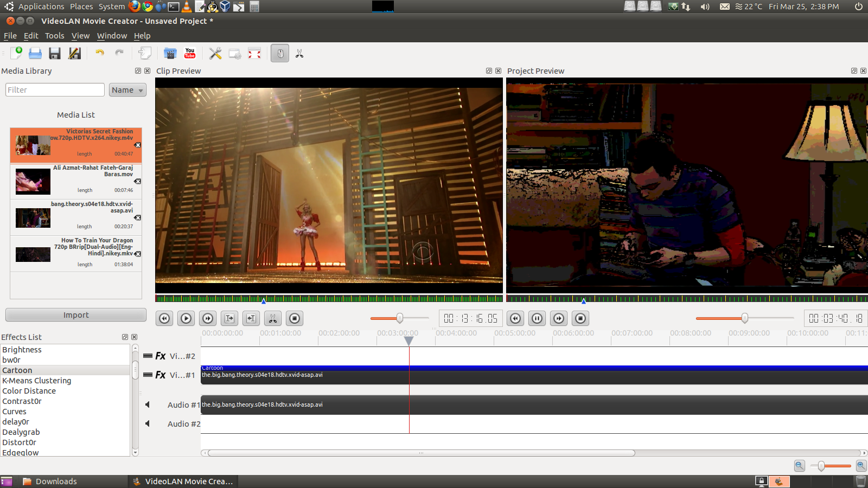Open the Tools menu
Screen dimensions: 868x488
click(54, 36)
